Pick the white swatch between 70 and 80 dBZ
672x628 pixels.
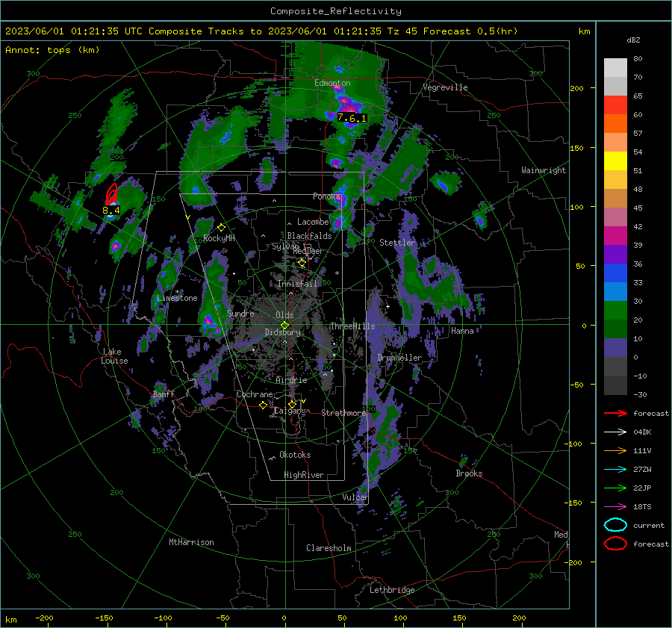pos(615,68)
